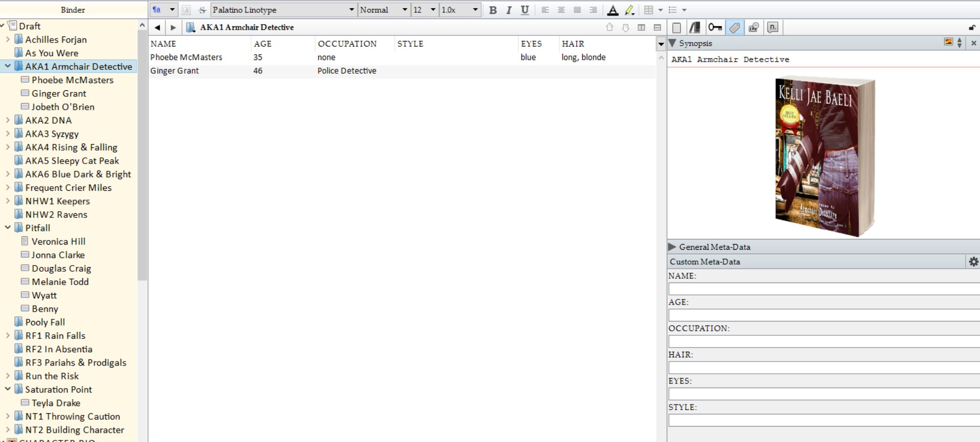This screenshot has height=442, width=980.
Task: Click the text color icon
Action: [612, 10]
